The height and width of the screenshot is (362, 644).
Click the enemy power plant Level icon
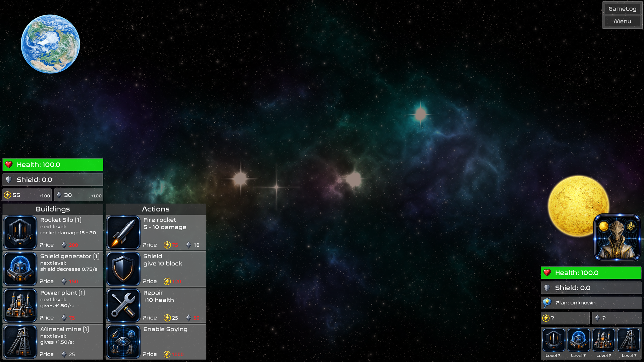(x=603, y=343)
